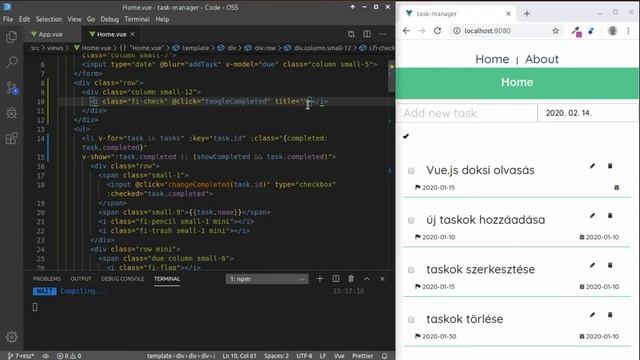Open the Go menu
Screen dimensions: 640x360
91,19
